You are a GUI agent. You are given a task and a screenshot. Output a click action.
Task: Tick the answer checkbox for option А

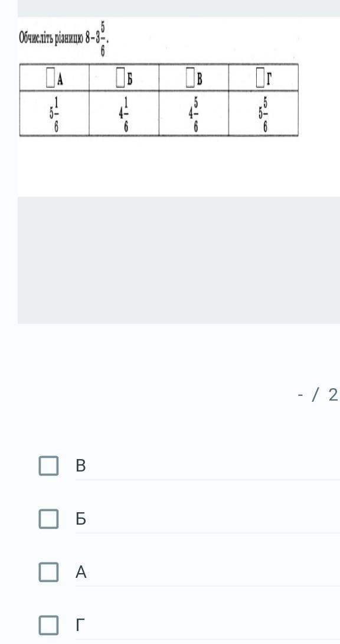coord(48,572)
